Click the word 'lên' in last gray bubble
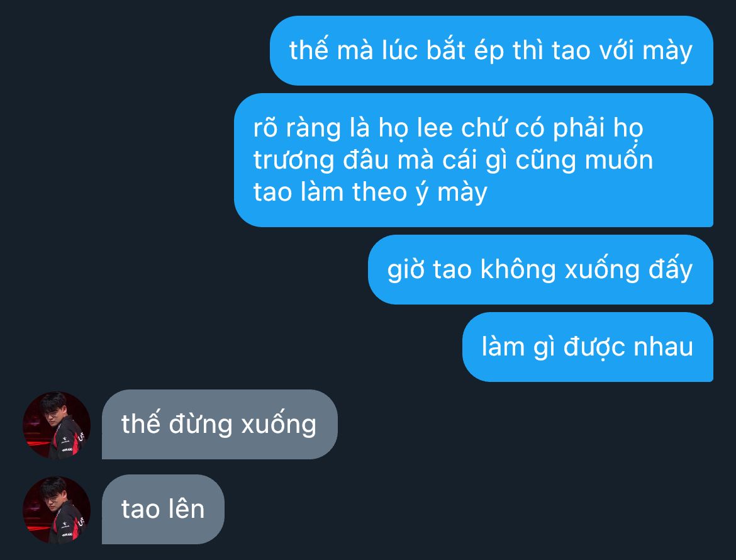This screenshot has height=560, width=736. [186, 509]
